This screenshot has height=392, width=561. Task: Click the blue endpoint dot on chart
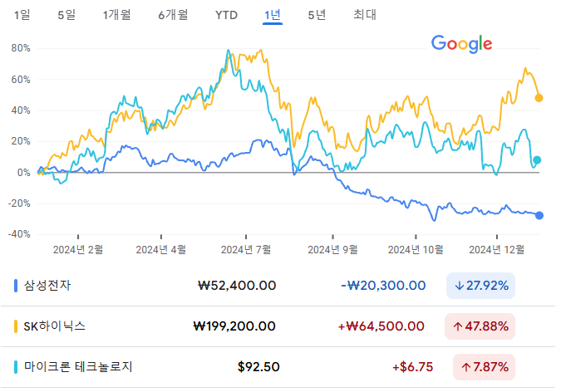pyautogui.click(x=539, y=215)
